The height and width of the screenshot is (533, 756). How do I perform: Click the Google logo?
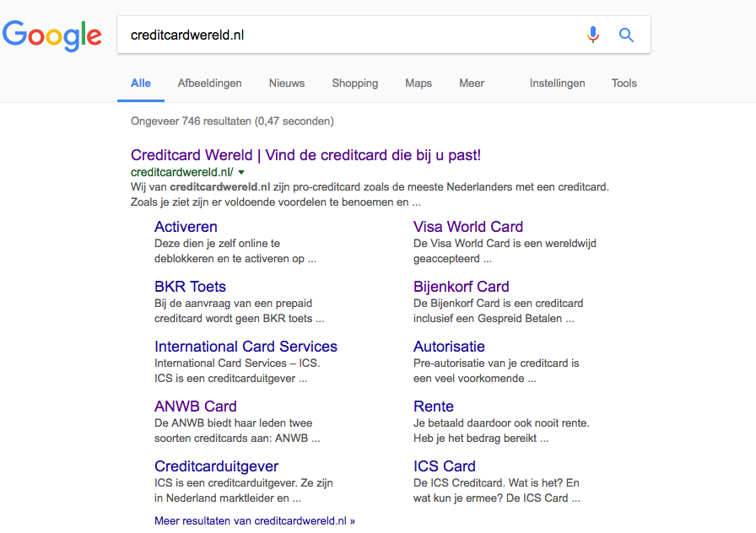pyautogui.click(x=52, y=35)
